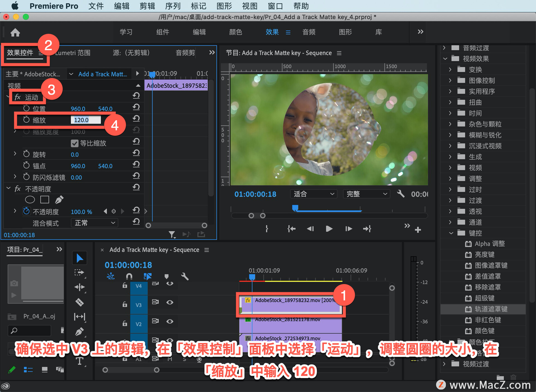Switch to the 颜色 workspace
Image resolution: width=536 pixels, height=392 pixels.
coord(236,32)
